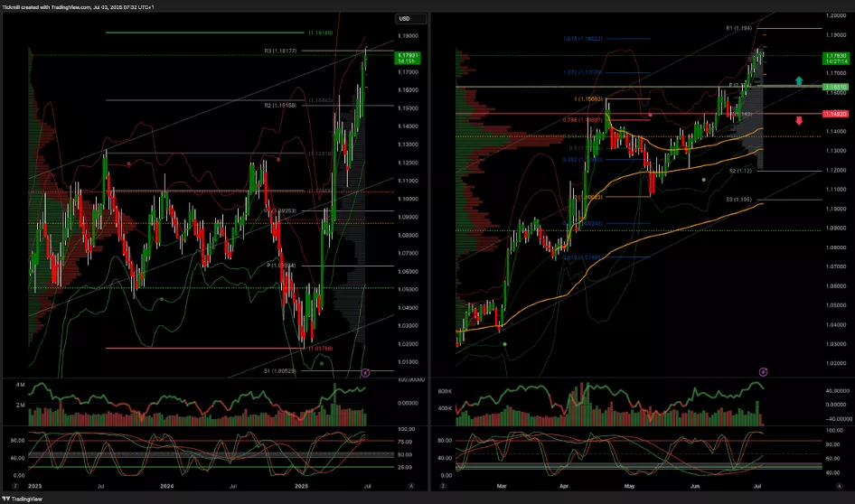Click the green up arrow marker
The height and width of the screenshot is (504, 855).
coord(798,81)
